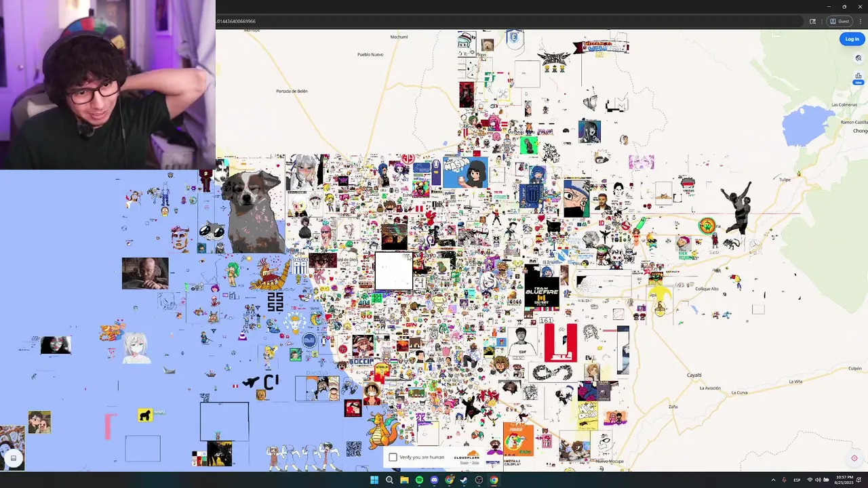Click the Zaña map label
This screenshot has width=868, height=488.
[x=673, y=407]
